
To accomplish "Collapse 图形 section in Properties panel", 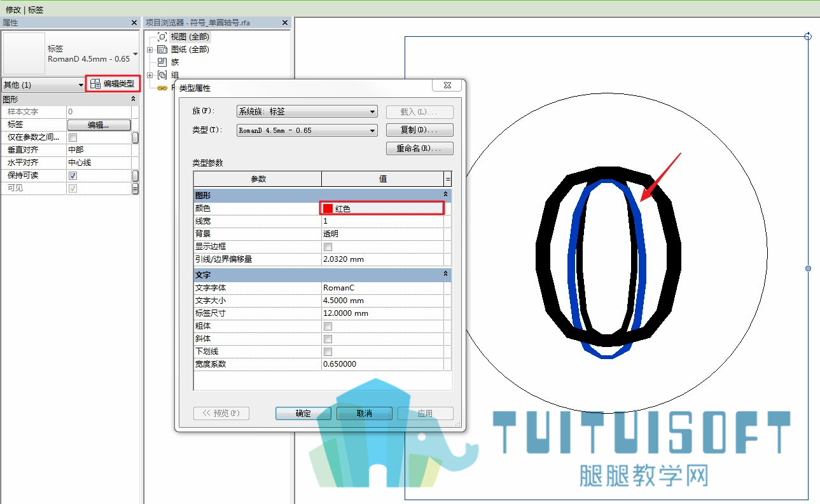I will tap(133, 99).
